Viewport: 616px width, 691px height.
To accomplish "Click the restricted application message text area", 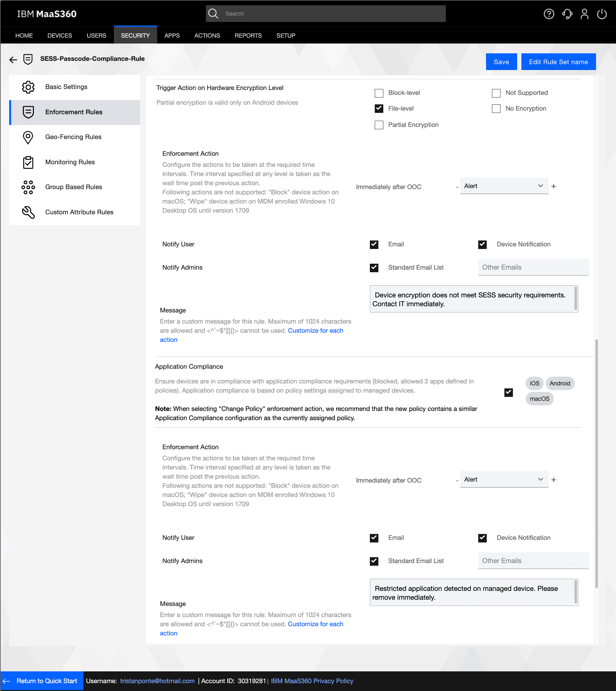I will click(x=474, y=593).
